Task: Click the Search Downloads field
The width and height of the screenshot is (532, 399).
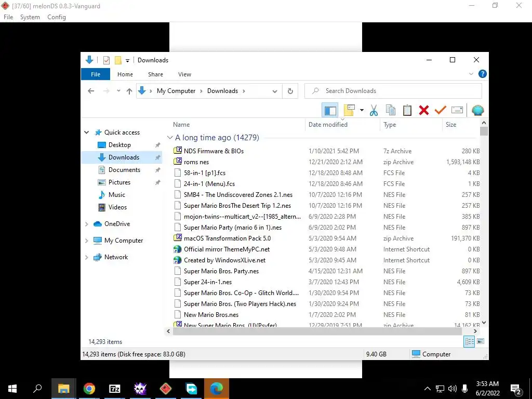Action: point(393,91)
